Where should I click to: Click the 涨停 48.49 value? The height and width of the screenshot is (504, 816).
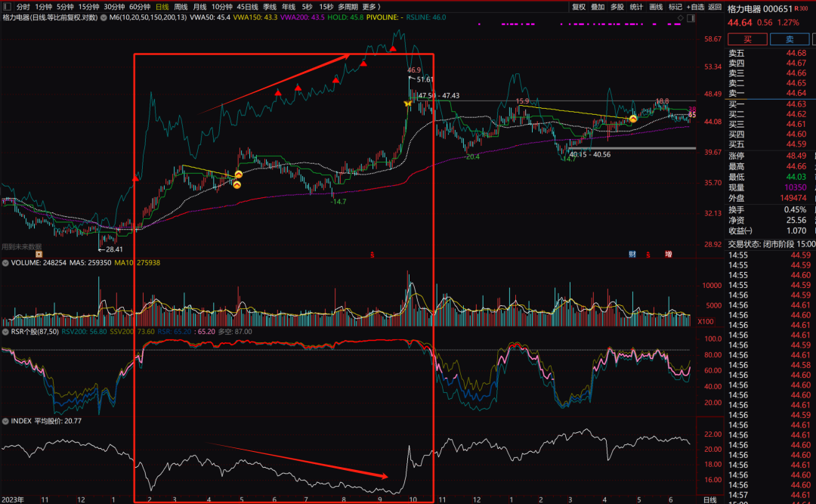pyautogui.click(x=796, y=156)
